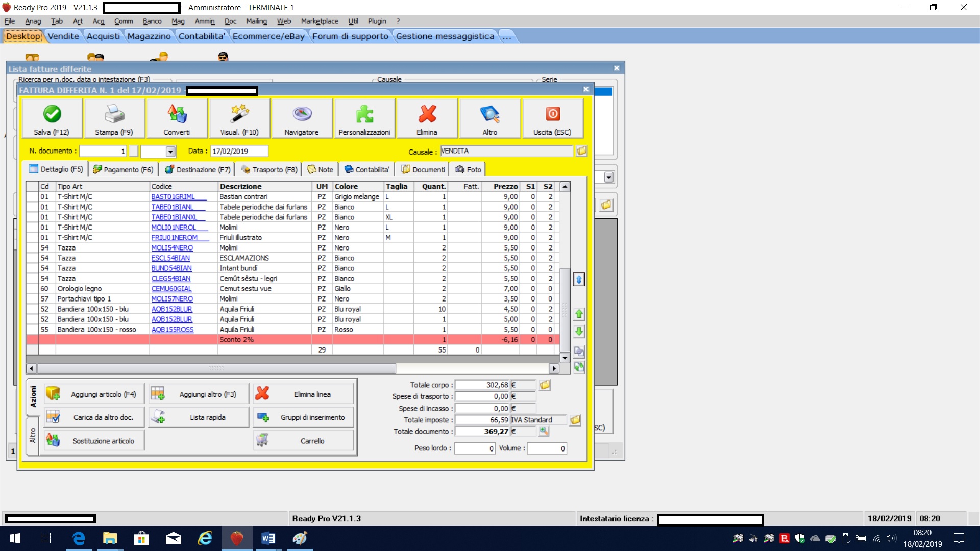Open the Plugin menu
This screenshot has height=551, width=980.
click(377, 21)
